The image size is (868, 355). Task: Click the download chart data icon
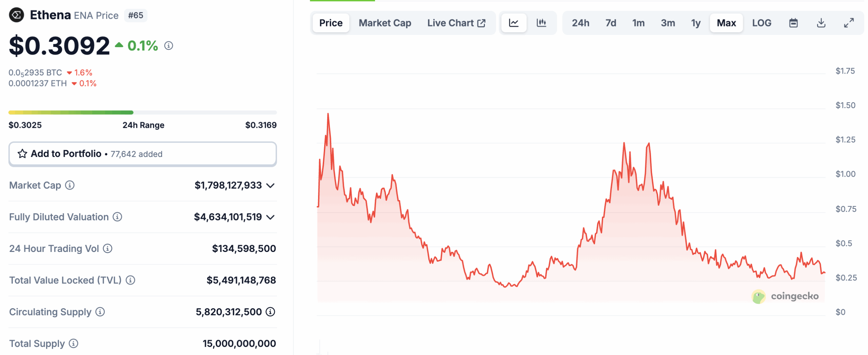pyautogui.click(x=821, y=23)
